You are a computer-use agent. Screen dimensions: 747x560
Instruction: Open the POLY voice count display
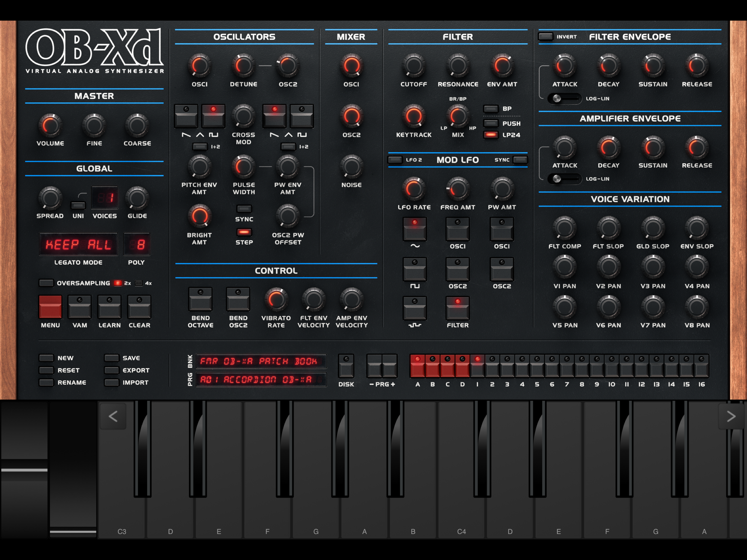tap(137, 244)
